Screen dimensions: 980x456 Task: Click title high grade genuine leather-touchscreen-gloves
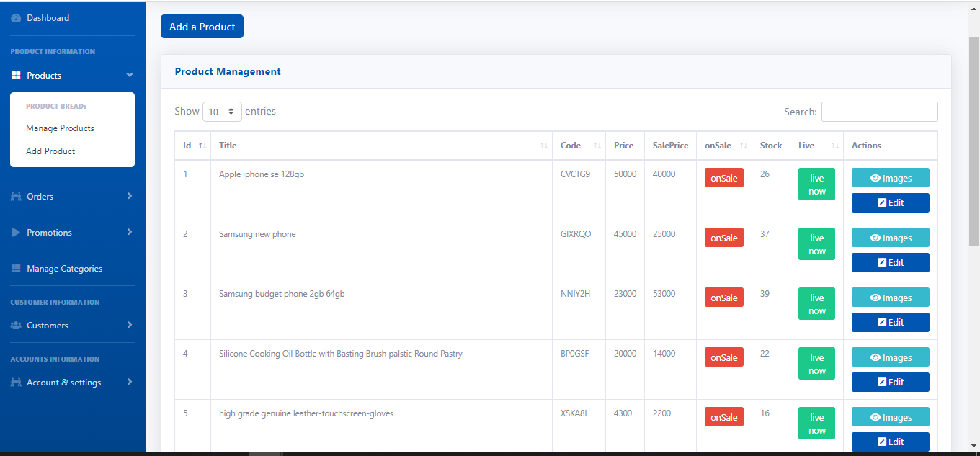(306, 413)
